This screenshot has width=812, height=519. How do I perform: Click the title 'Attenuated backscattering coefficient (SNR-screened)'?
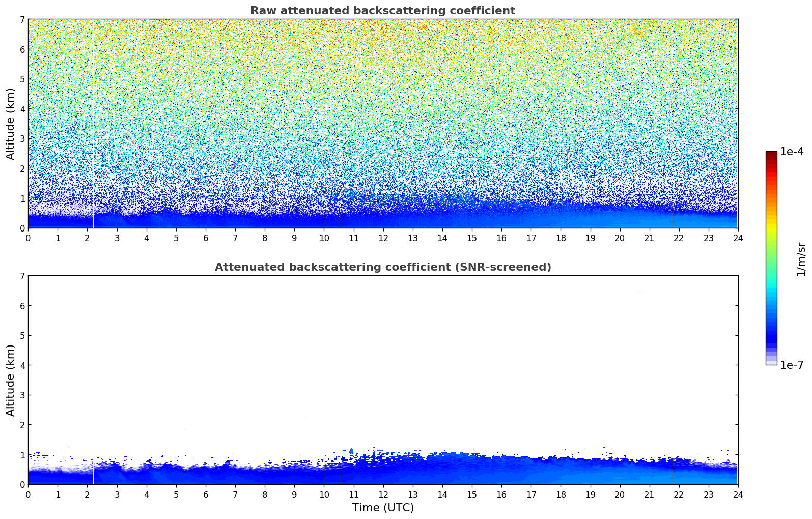click(x=383, y=267)
